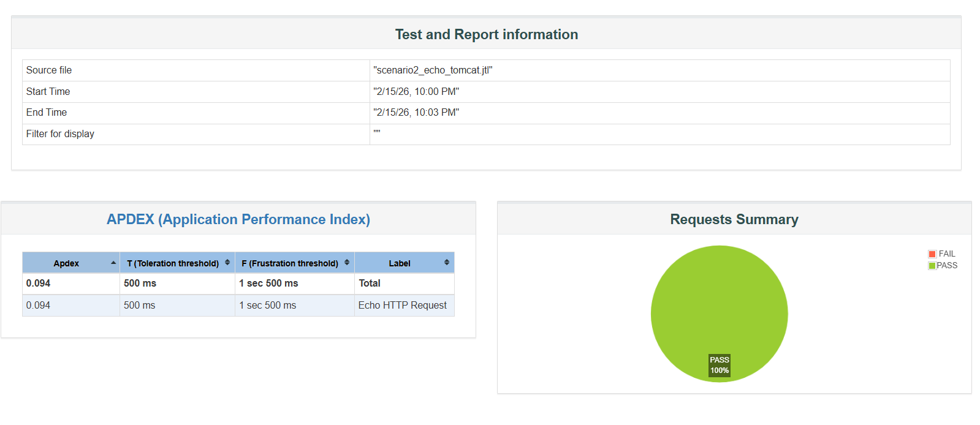Select Total row Apdex value 0.094

tap(71, 284)
